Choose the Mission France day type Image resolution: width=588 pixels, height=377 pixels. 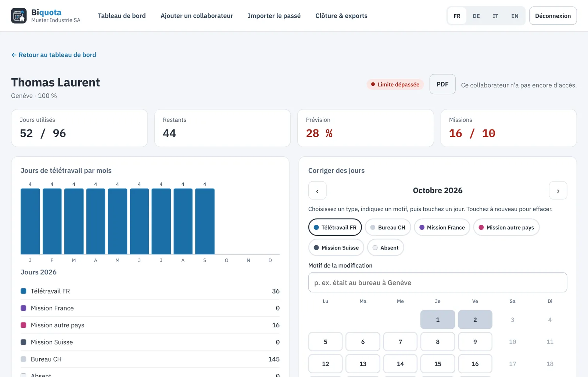442,227
